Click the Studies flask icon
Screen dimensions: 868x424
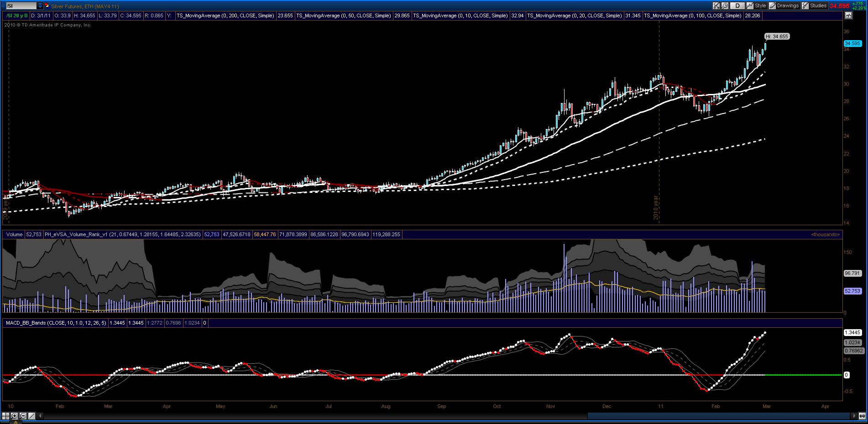pyautogui.click(x=805, y=6)
